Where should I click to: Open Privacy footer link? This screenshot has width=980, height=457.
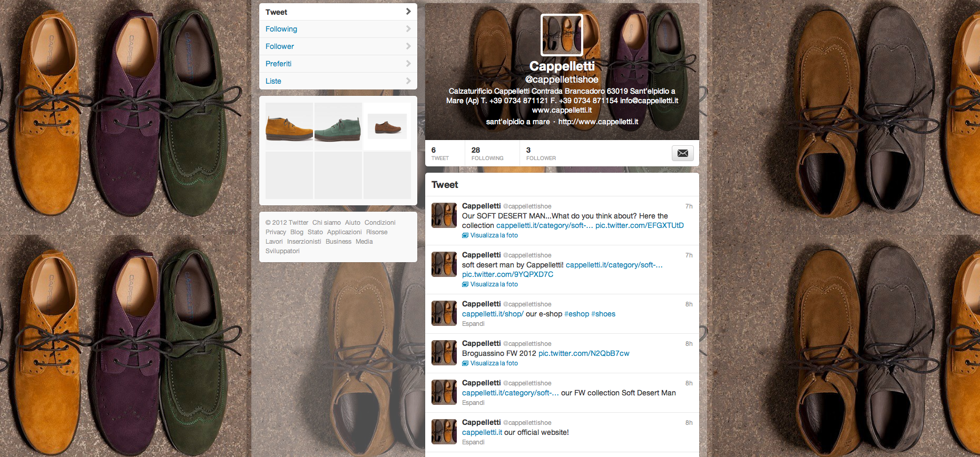point(276,232)
